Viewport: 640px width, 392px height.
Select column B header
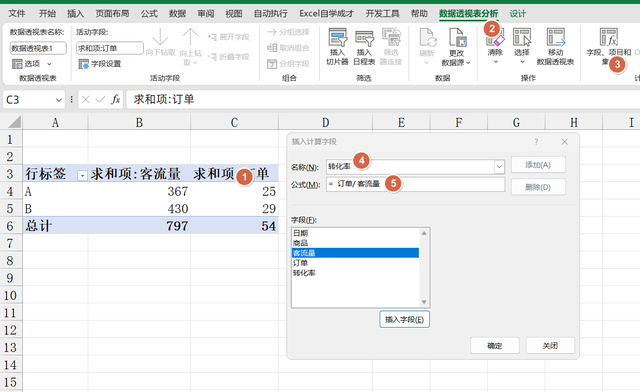[139, 122]
